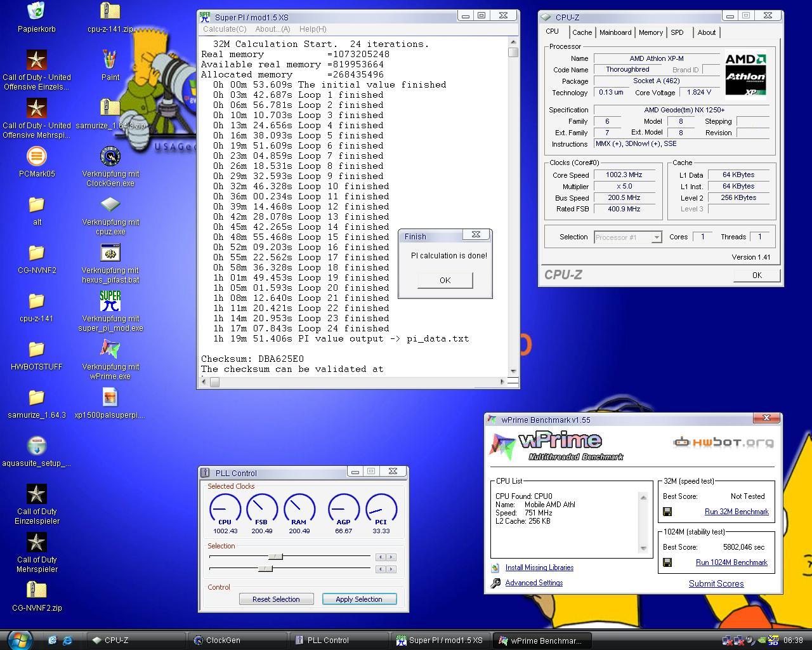Click the save icon for 32M score in wPrime

tap(667, 512)
